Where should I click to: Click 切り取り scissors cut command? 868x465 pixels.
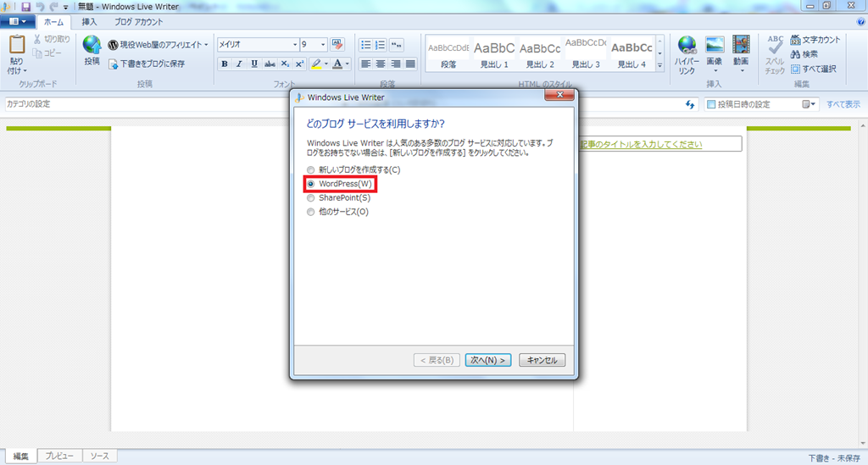tap(52, 39)
